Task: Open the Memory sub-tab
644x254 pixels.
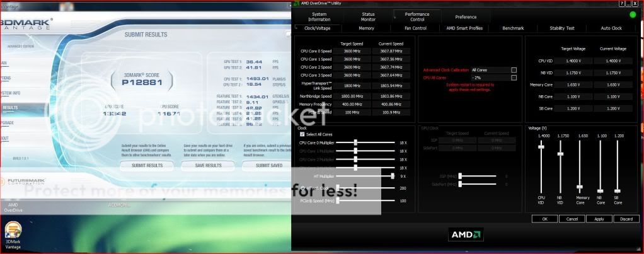Action: 366,28
